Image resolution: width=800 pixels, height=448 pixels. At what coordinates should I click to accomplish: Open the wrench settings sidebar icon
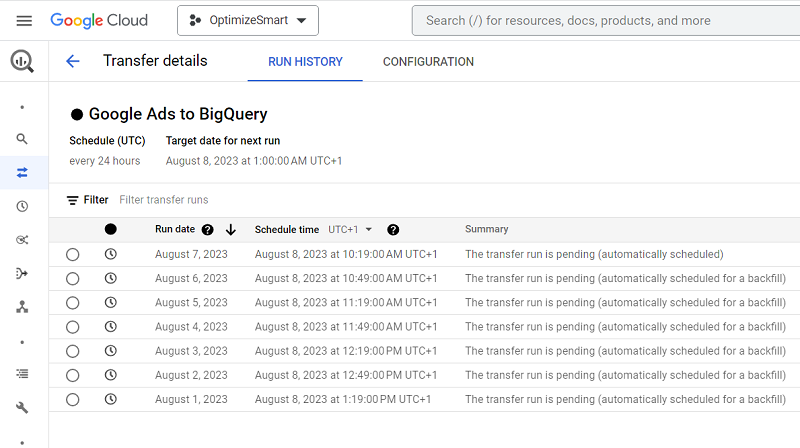pyautogui.click(x=22, y=407)
